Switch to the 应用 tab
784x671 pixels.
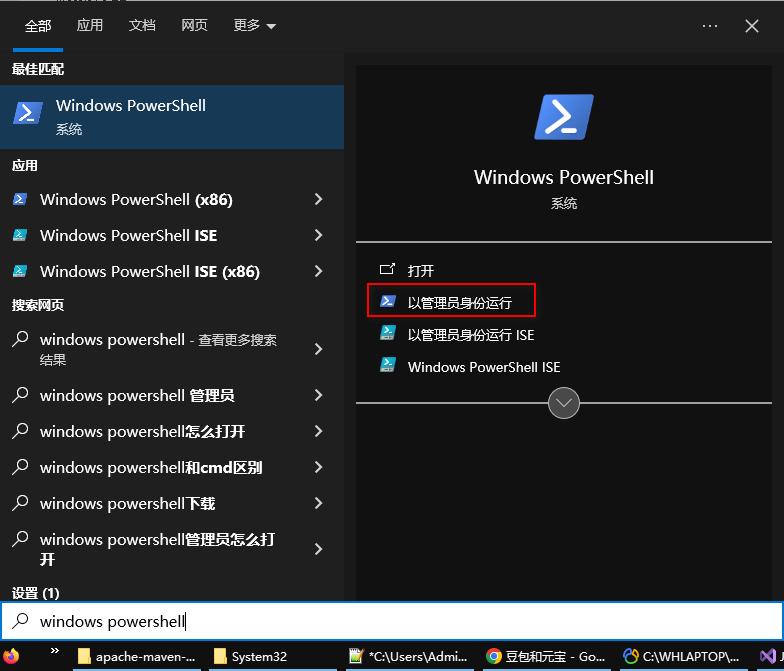[x=90, y=25]
